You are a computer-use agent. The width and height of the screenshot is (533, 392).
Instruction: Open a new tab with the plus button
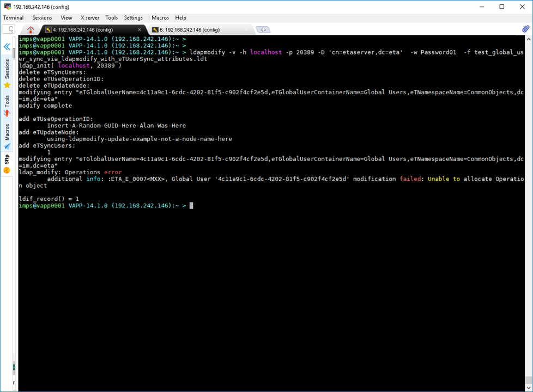(x=263, y=30)
